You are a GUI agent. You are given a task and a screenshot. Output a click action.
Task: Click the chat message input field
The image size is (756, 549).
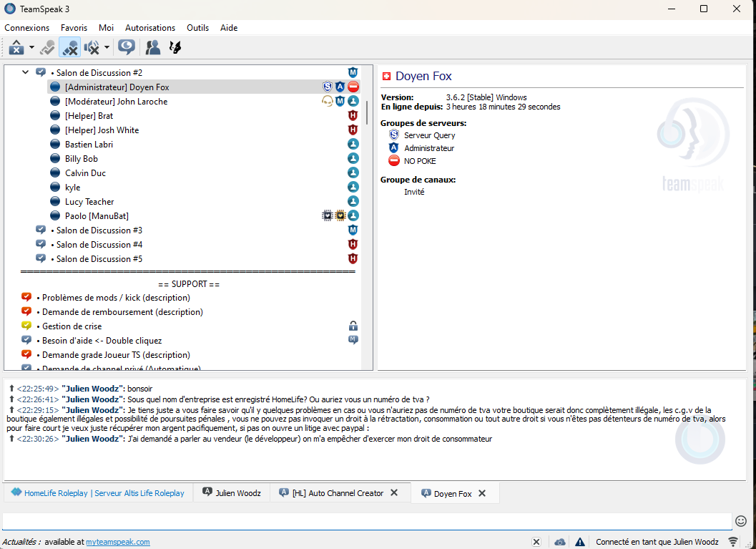[366, 521]
